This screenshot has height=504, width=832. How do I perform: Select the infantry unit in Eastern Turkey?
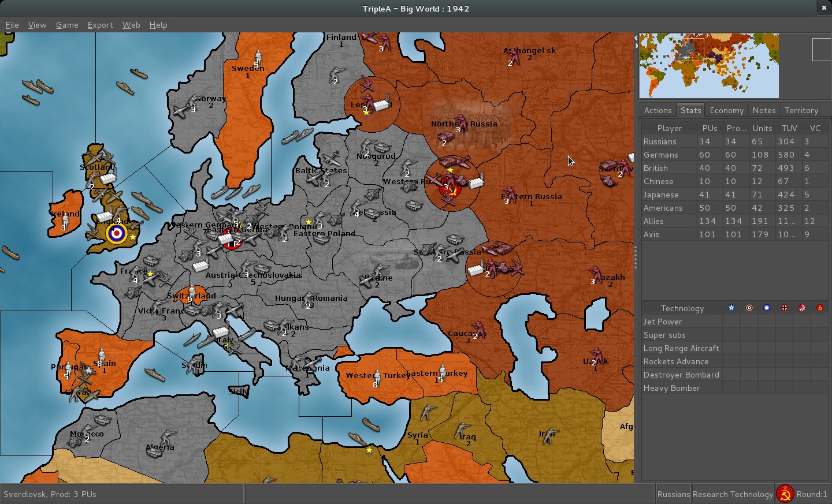(x=443, y=372)
